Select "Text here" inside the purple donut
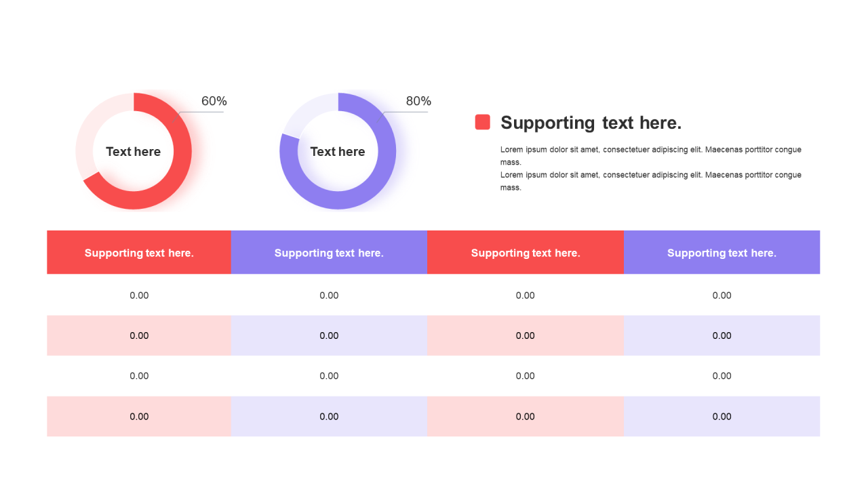 tap(338, 152)
